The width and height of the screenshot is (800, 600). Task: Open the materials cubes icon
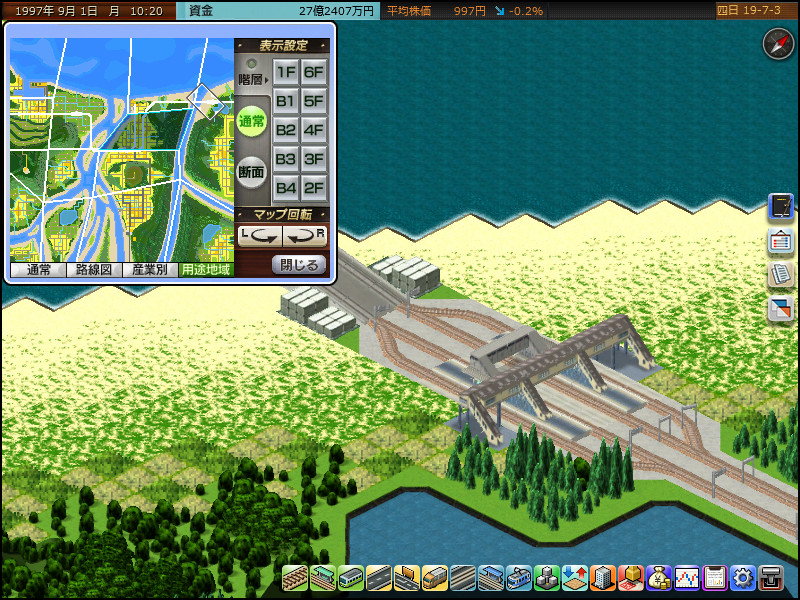click(x=547, y=578)
